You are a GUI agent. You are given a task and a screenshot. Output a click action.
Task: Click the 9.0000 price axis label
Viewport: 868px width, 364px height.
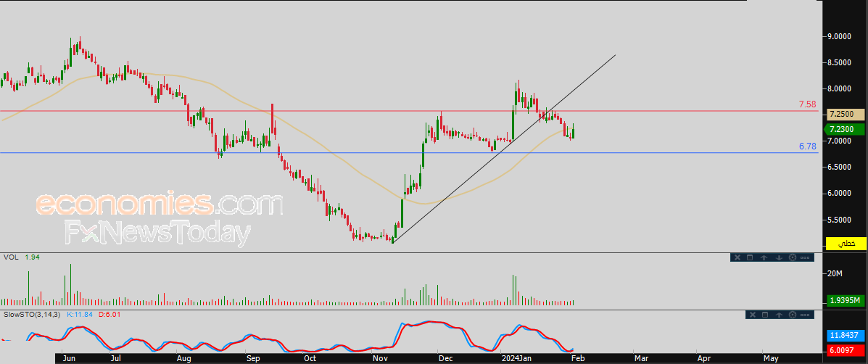[x=839, y=36]
